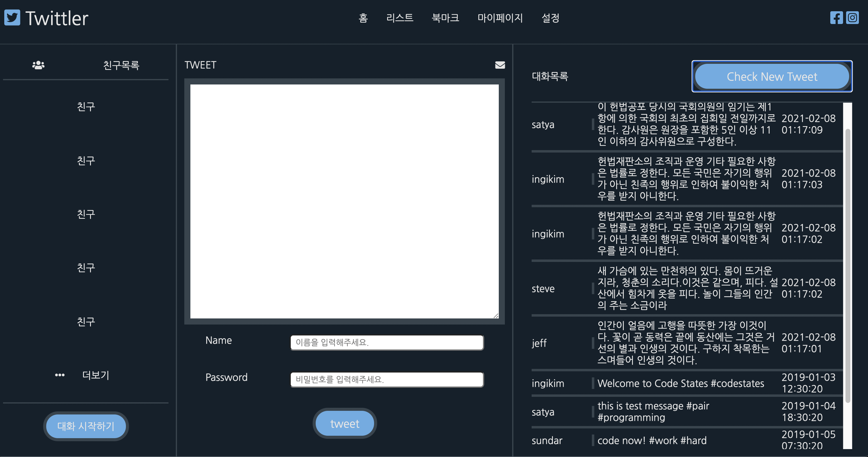Select the 북마크 menu item
The width and height of the screenshot is (868, 457).
click(x=445, y=18)
